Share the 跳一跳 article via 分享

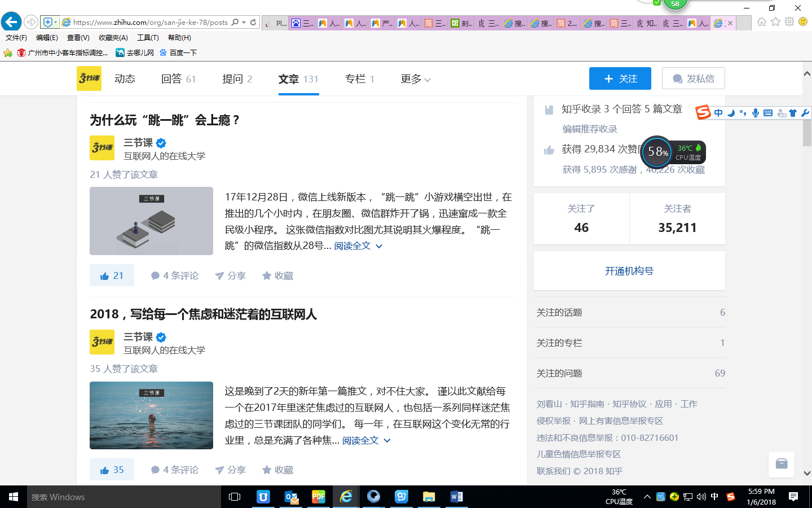pyautogui.click(x=230, y=275)
